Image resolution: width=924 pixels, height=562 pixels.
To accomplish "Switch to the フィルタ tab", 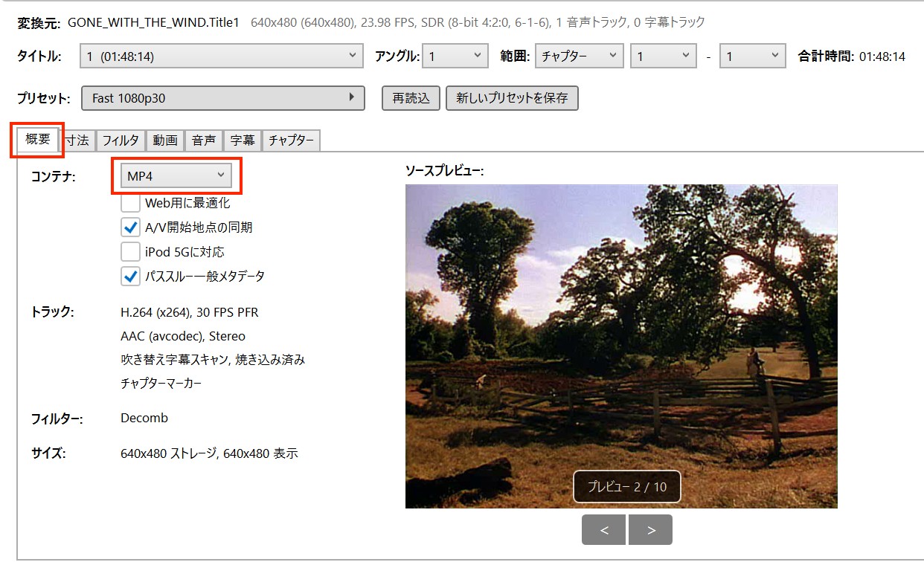I will 121,140.
